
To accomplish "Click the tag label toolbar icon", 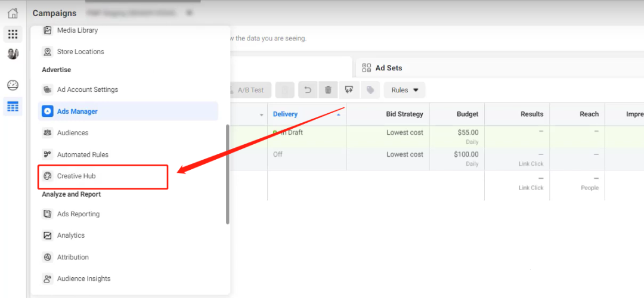I will [370, 90].
